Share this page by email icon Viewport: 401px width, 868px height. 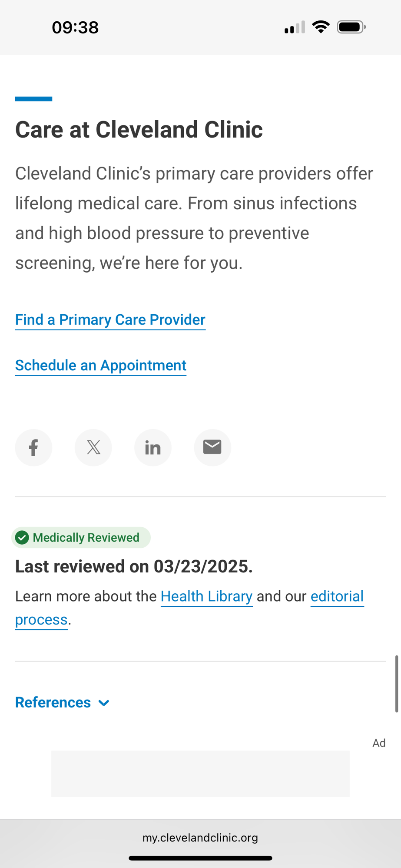tap(212, 447)
